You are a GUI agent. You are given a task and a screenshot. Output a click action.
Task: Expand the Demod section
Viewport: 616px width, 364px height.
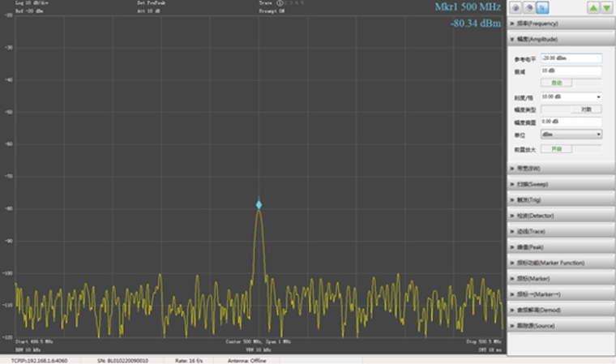pos(561,310)
